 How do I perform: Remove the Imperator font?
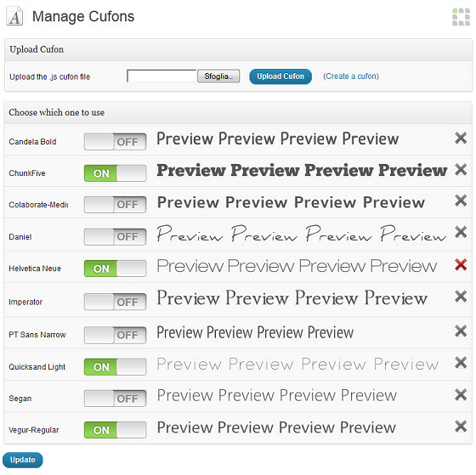(461, 297)
